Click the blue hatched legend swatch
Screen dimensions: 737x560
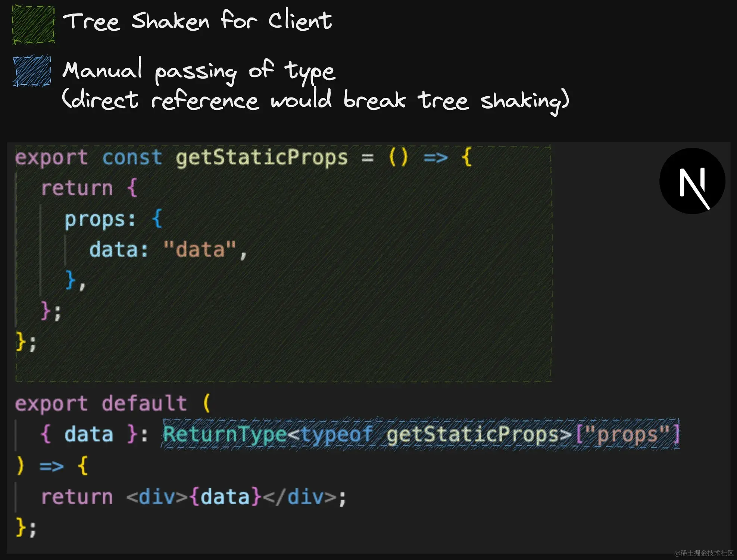[32, 71]
